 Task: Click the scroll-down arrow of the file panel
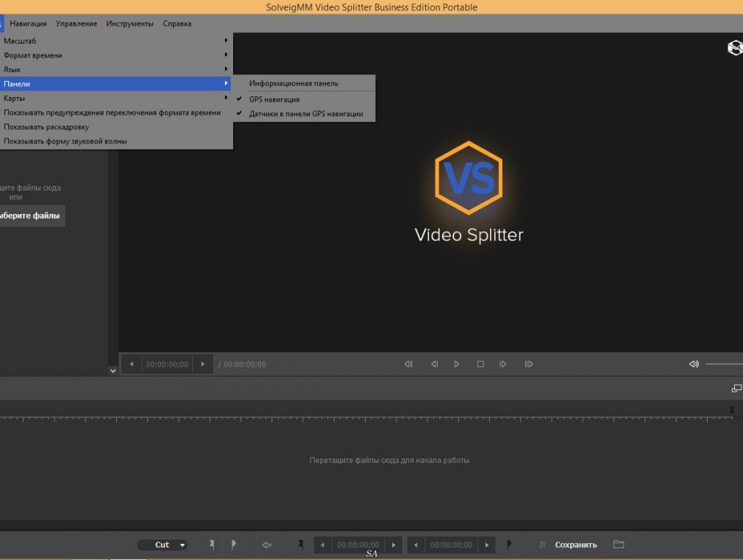pos(113,370)
